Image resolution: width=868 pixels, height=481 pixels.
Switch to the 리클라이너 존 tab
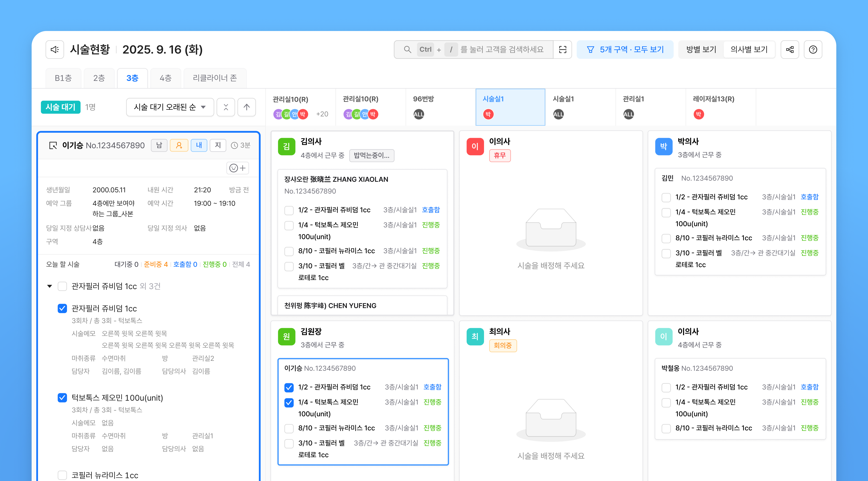point(215,78)
